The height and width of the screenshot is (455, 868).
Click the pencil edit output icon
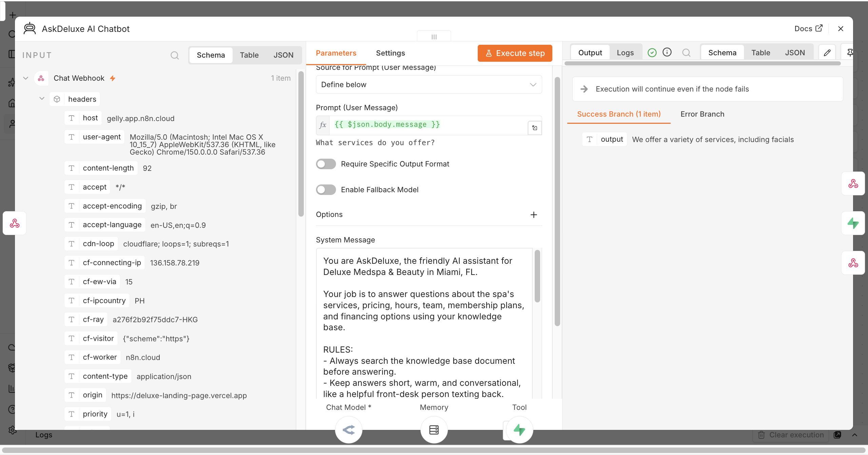pos(827,53)
